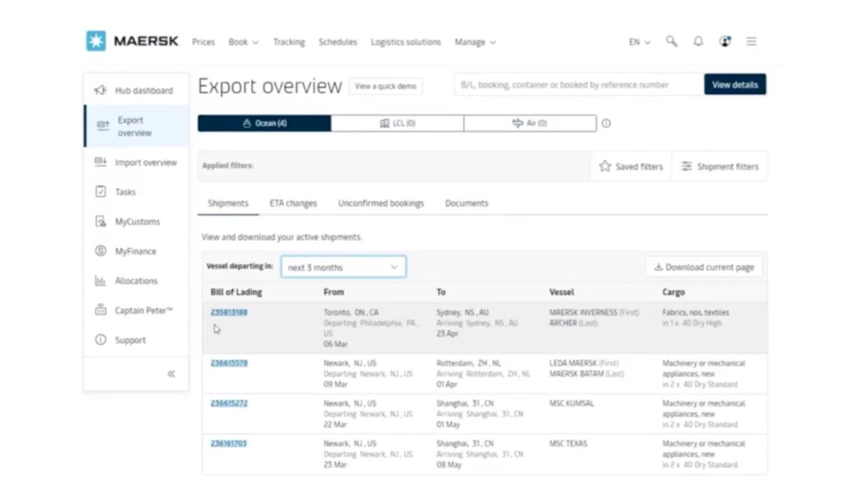This screenshot has width=868, height=488.
Task: Open the user account icon
Action: click(x=725, y=41)
